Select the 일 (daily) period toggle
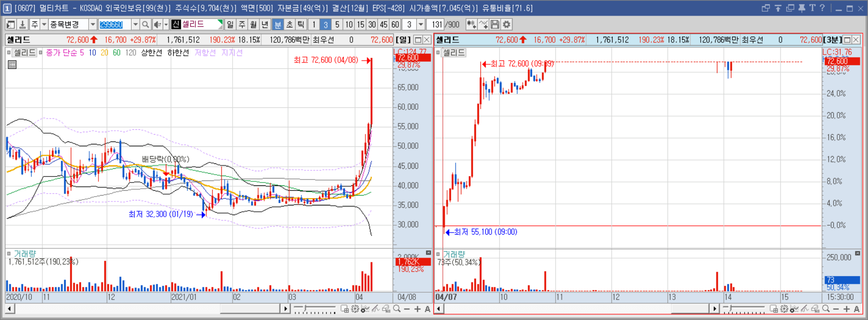 (x=230, y=24)
